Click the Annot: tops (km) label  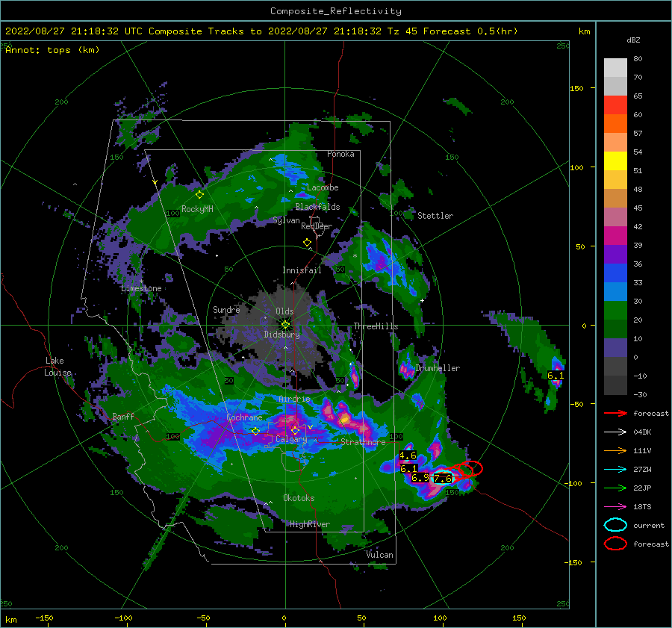coord(52,50)
